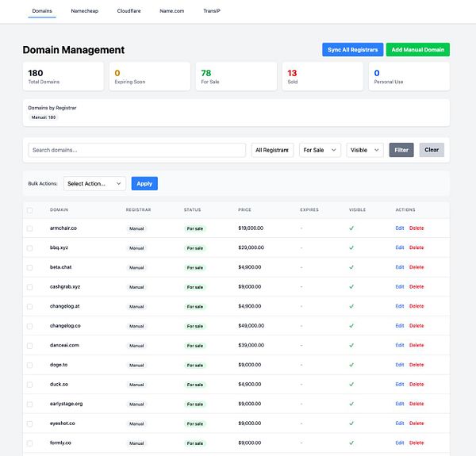476x456 pixels.
Task: Click the visible checkmark for bbq.xyz
Action: click(x=351, y=247)
